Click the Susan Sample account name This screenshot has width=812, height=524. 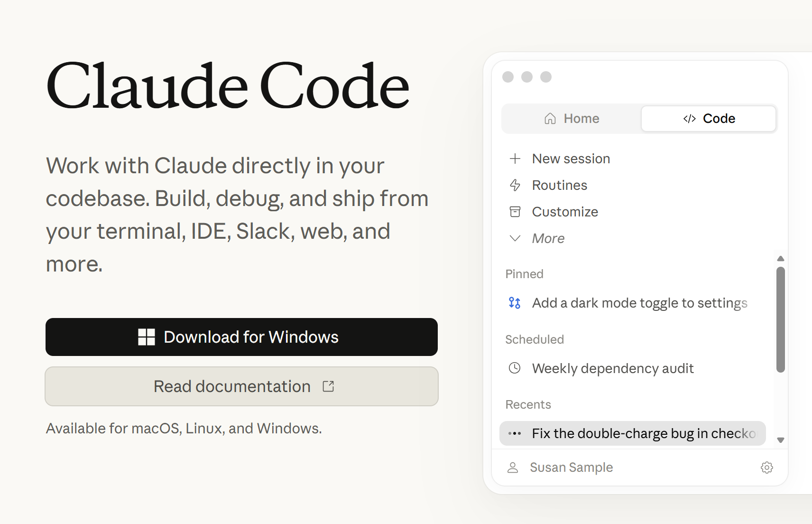pos(572,468)
